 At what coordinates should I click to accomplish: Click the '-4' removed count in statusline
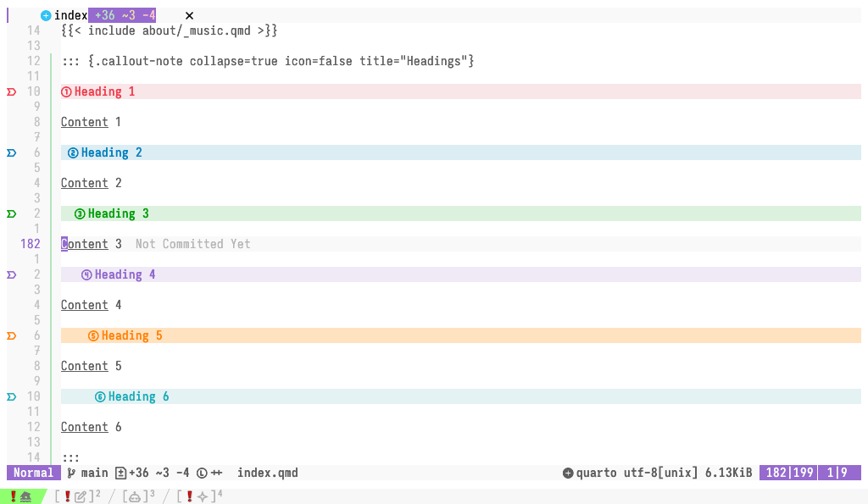(183, 473)
